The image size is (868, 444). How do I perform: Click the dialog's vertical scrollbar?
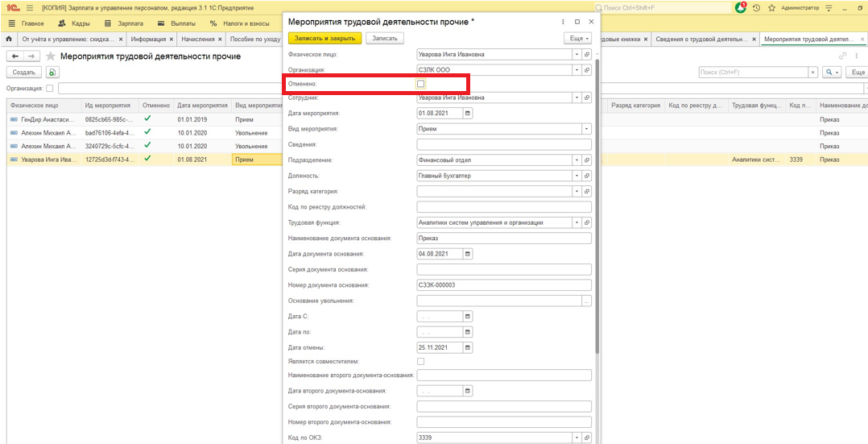[x=597, y=205]
